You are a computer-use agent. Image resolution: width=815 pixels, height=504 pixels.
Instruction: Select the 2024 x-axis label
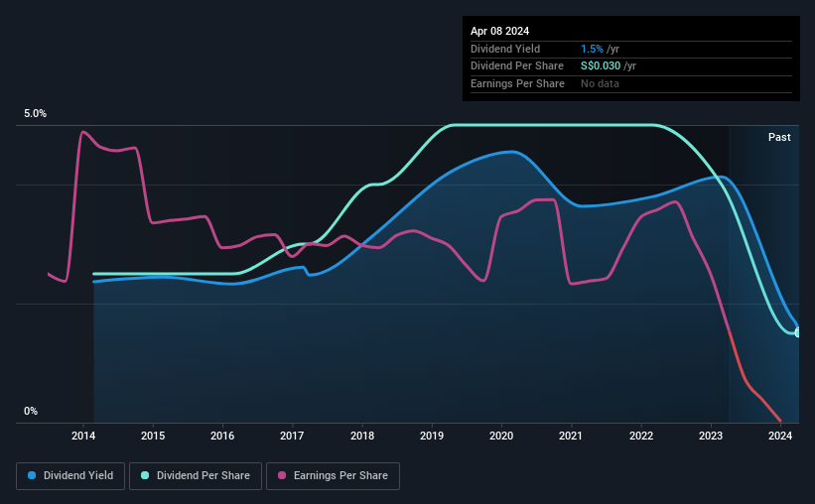tap(780, 436)
